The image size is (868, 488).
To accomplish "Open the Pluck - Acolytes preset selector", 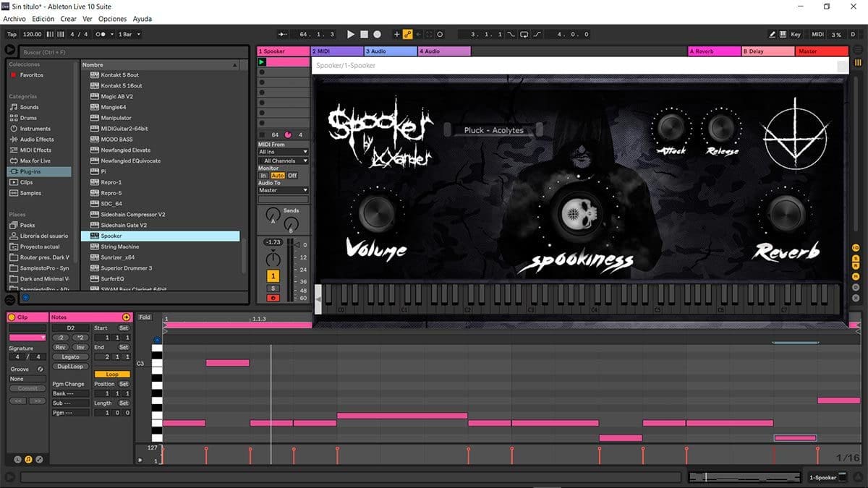I will [493, 130].
